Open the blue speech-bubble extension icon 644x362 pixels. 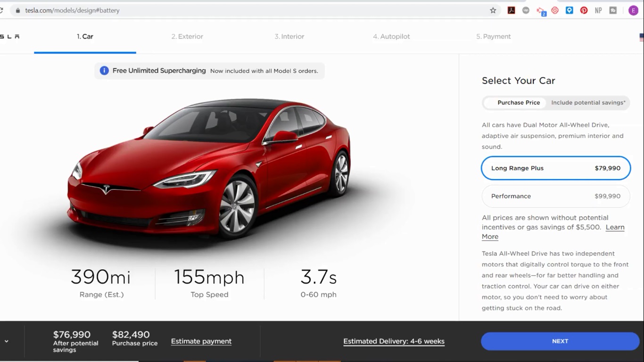(x=570, y=10)
